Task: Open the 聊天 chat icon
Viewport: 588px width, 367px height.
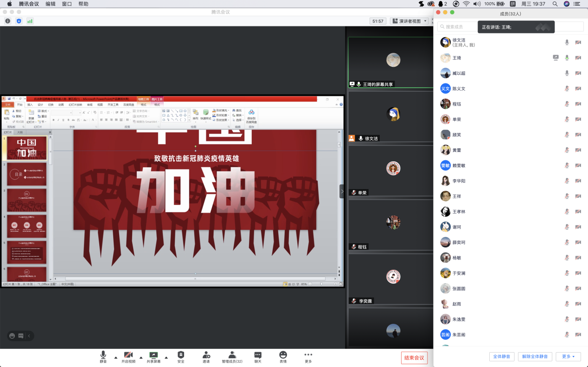Action: coord(258,355)
